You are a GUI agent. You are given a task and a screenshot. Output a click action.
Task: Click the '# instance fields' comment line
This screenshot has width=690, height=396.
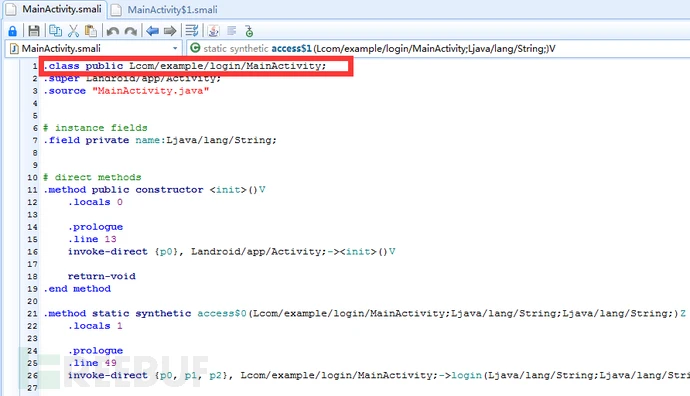[95, 128]
